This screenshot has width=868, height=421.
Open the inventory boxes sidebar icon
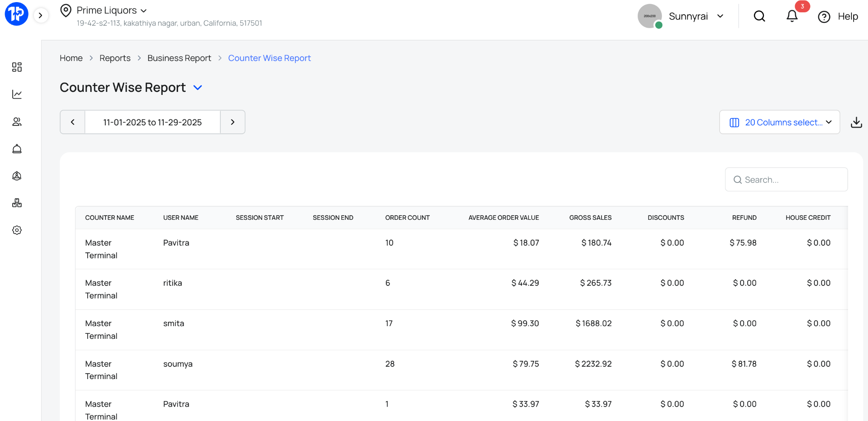coord(17,203)
